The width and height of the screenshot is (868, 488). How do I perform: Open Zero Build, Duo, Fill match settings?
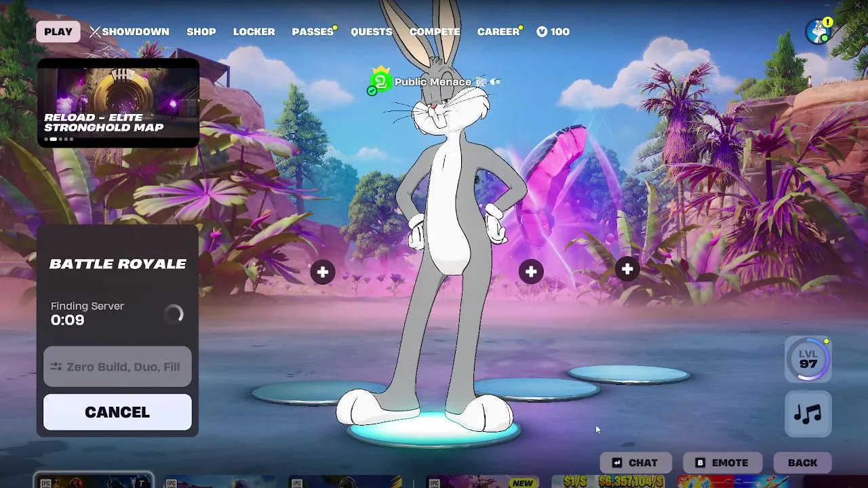point(117,367)
